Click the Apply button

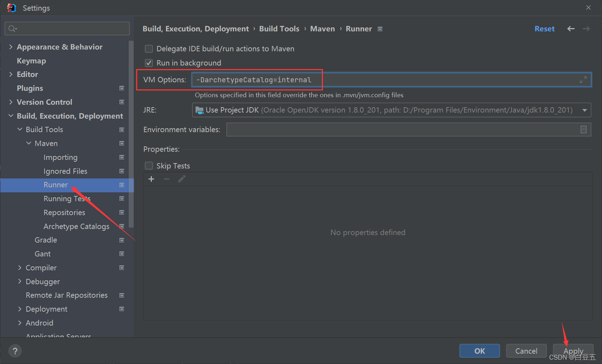573,351
